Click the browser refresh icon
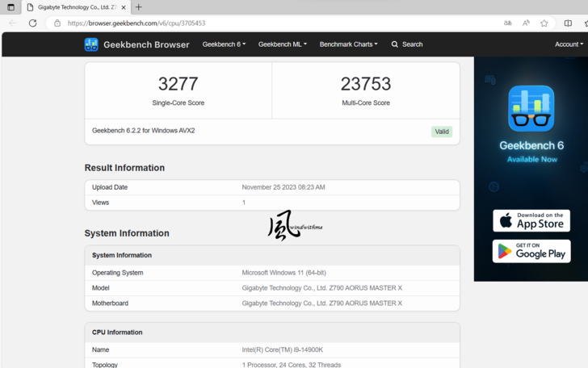 tap(32, 23)
